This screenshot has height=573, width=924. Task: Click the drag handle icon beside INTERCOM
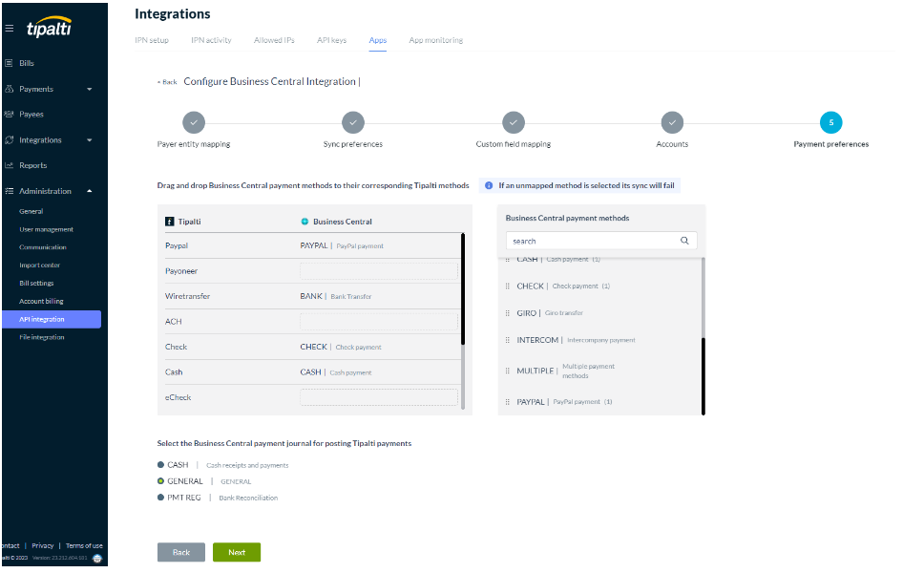point(508,340)
